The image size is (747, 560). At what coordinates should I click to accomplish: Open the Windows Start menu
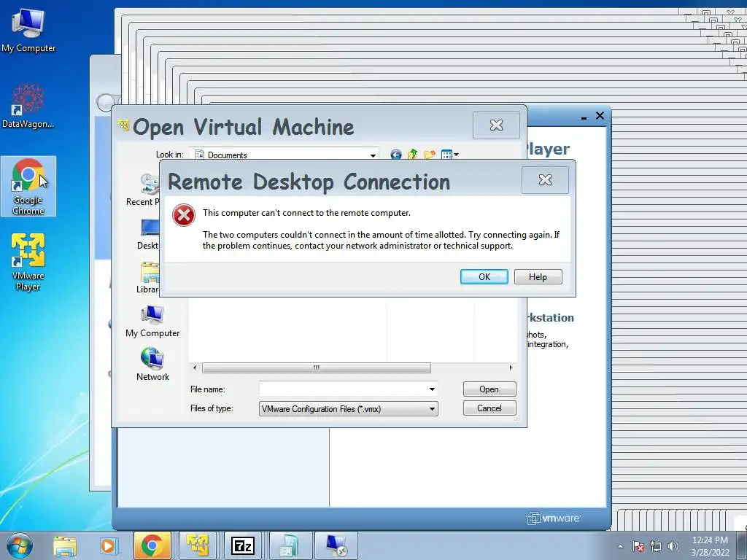click(x=19, y=545)
